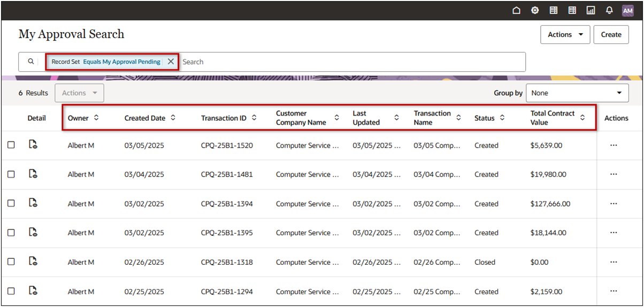Open the chart report icon in header
Viewport: 644px width, 307px height.
pyautogui.click(x=591, y=10)
